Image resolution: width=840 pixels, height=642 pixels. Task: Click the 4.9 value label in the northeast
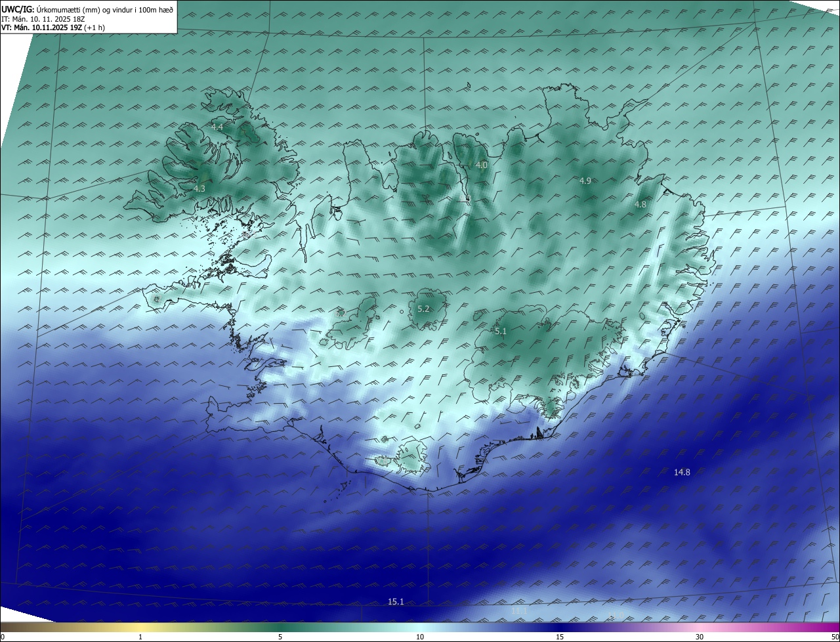click(x=585, y=181)
